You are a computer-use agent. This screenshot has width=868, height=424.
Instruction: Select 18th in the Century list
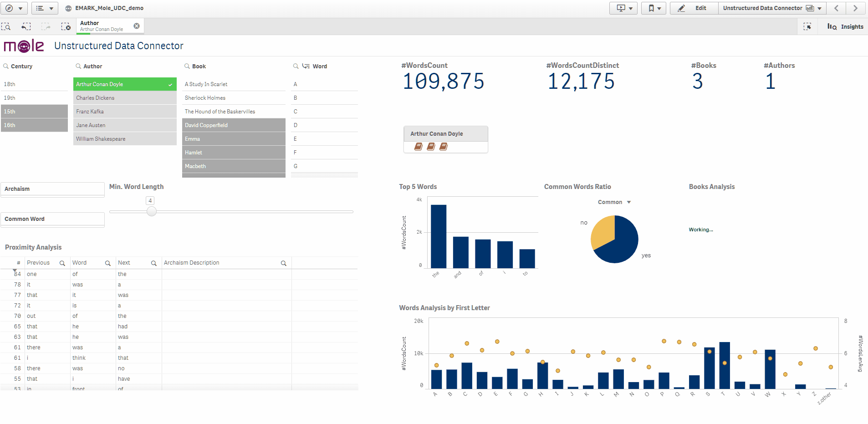[x=35, y=84]
